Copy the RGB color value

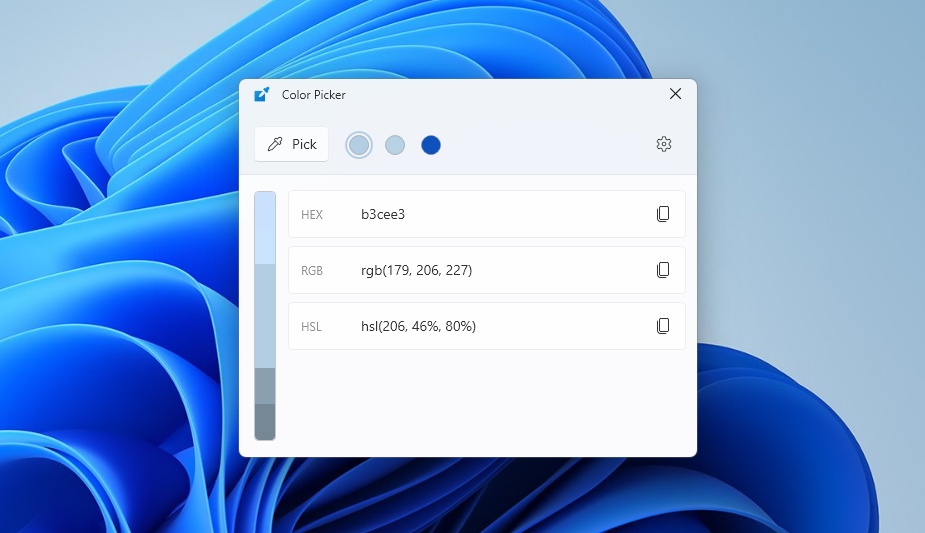[x=662, y=270]
